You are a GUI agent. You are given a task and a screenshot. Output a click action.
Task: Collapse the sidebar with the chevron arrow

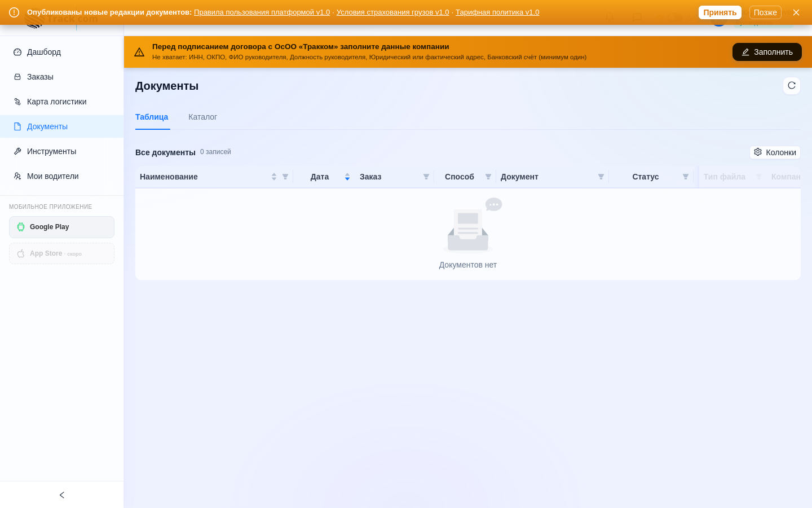(x=62, y=495)
